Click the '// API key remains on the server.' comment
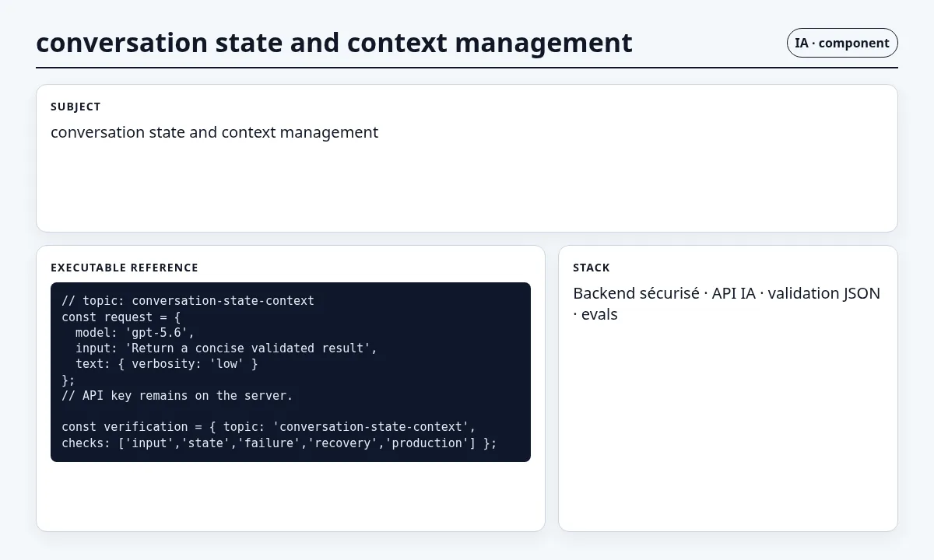The width and height of the screenshot is (934, 560). click(177, 395)
